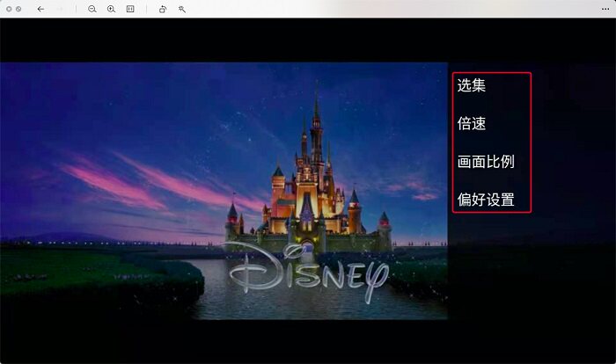Open the three-dot more options menu
616x364 pixels.
(x=605, y=9)
